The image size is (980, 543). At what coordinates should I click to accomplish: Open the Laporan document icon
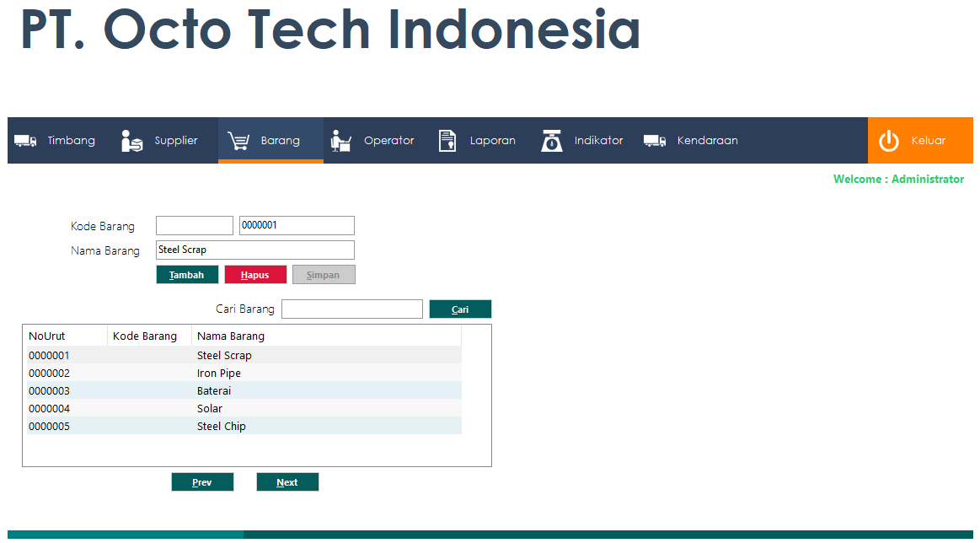tap(447, 141)
